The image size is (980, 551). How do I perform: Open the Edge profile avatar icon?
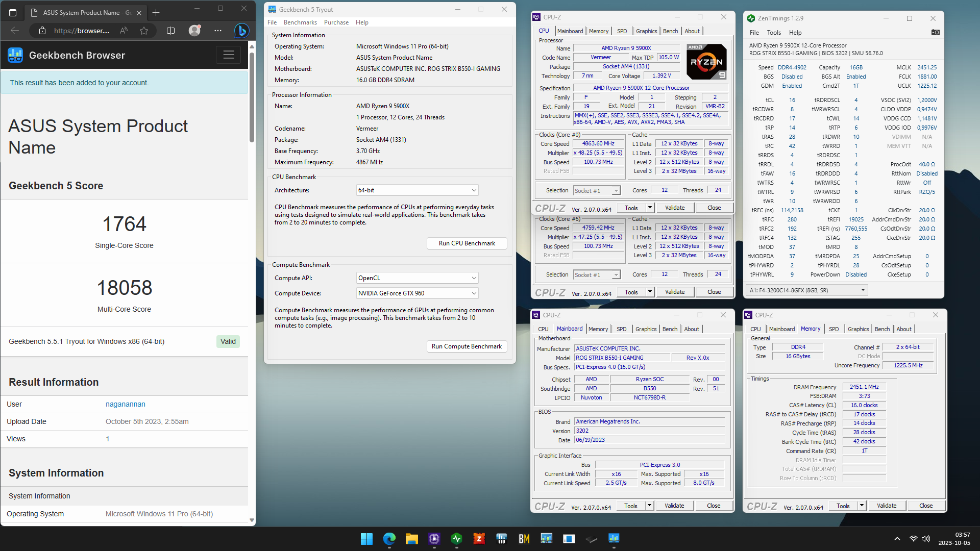(x=194, y=31)
